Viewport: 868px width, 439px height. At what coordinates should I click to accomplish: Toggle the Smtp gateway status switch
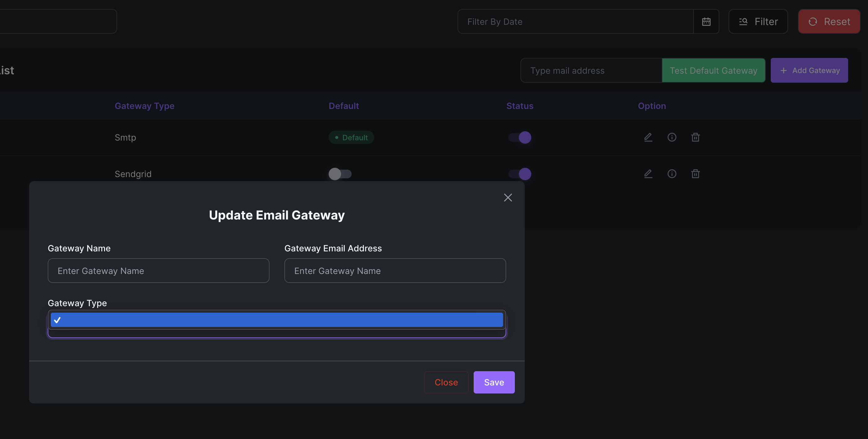pos(519,137)
